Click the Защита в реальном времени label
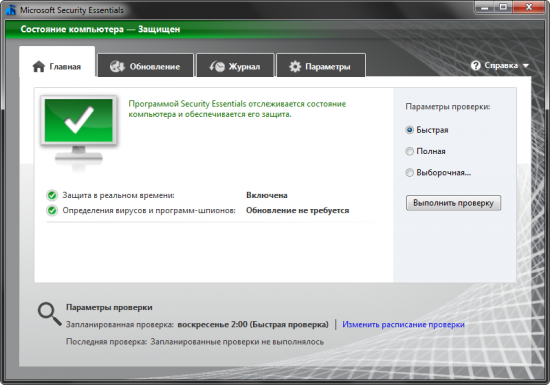550x385 pixels. pos(118,195)
